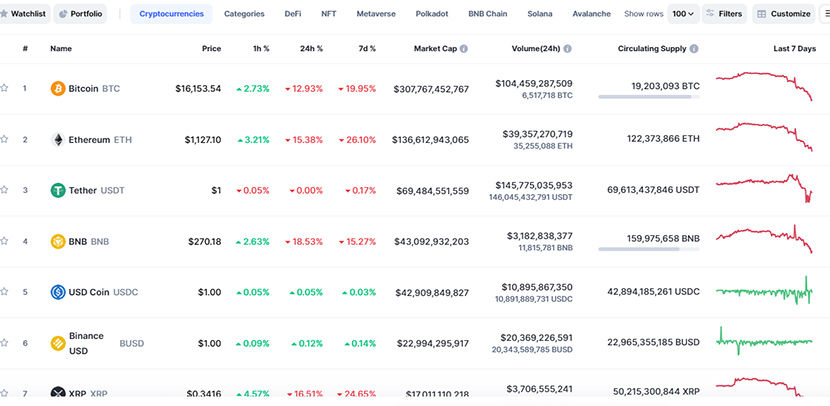
Task: Click the USD Coin logo icon
Action: [58, 292]
